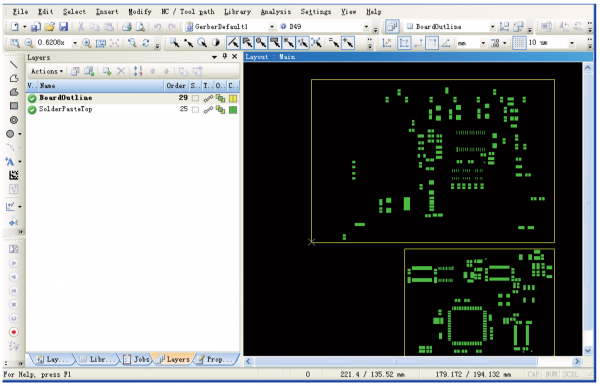Toggle visibility of SolderPasteTop layer
600x386 pixels.
(x=32, y=110)
